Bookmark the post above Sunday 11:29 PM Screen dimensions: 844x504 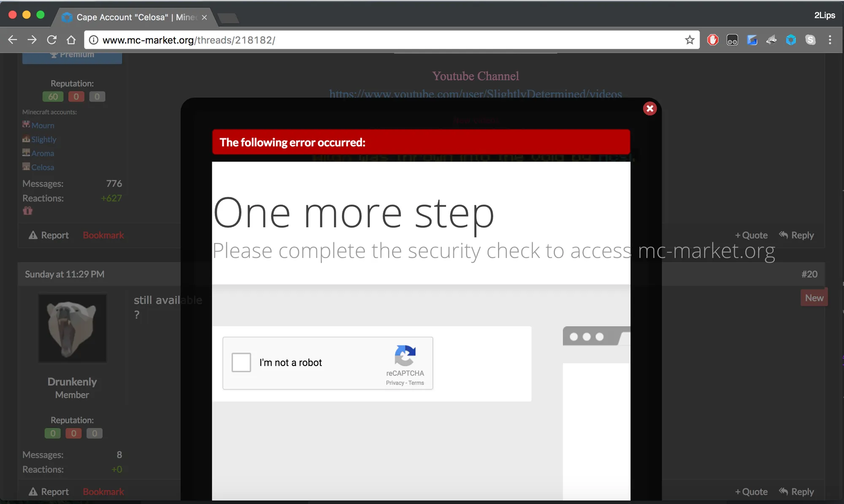coord(103,235)
